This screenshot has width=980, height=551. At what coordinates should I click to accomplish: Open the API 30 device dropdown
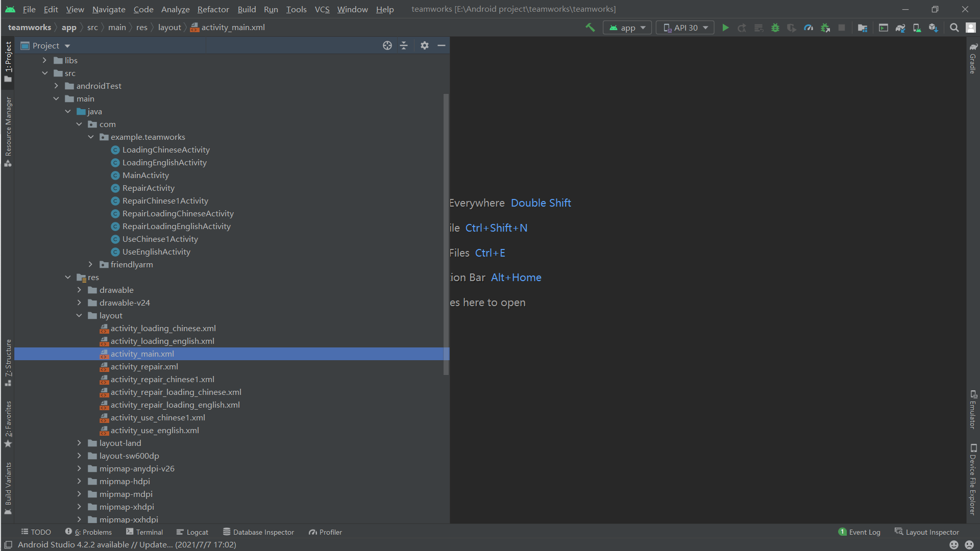coord(685,28)
